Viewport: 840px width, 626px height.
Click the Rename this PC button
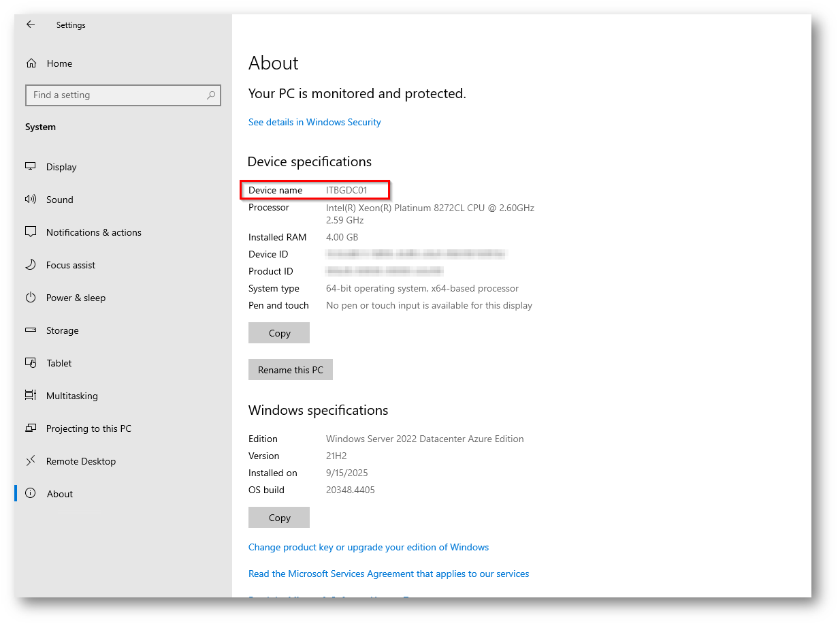291,370
